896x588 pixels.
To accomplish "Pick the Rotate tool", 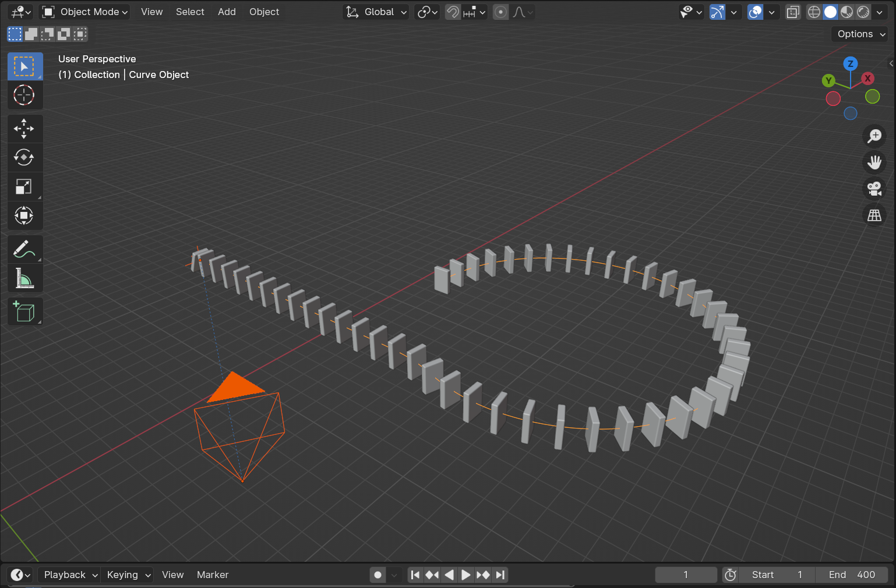I will coord(24,158).
